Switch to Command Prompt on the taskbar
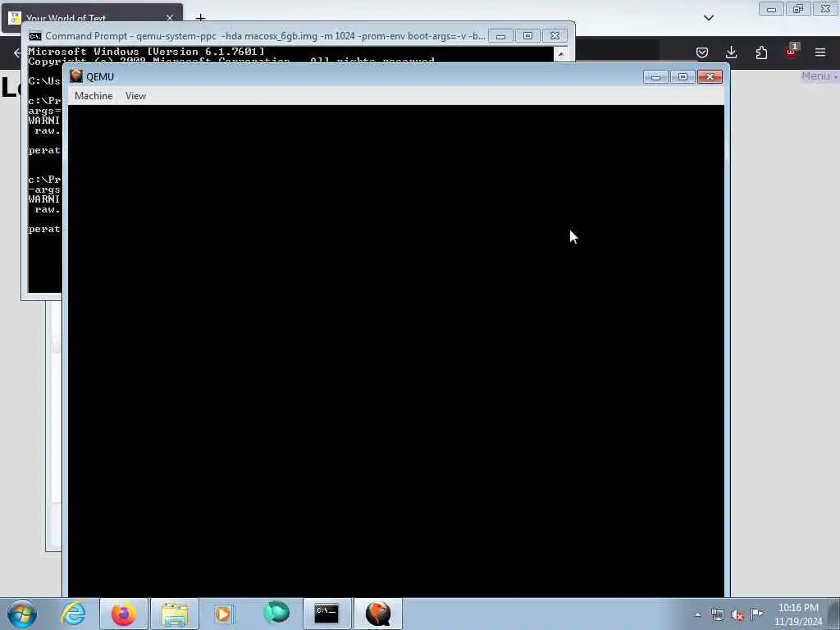 click(x=326, y=614)
